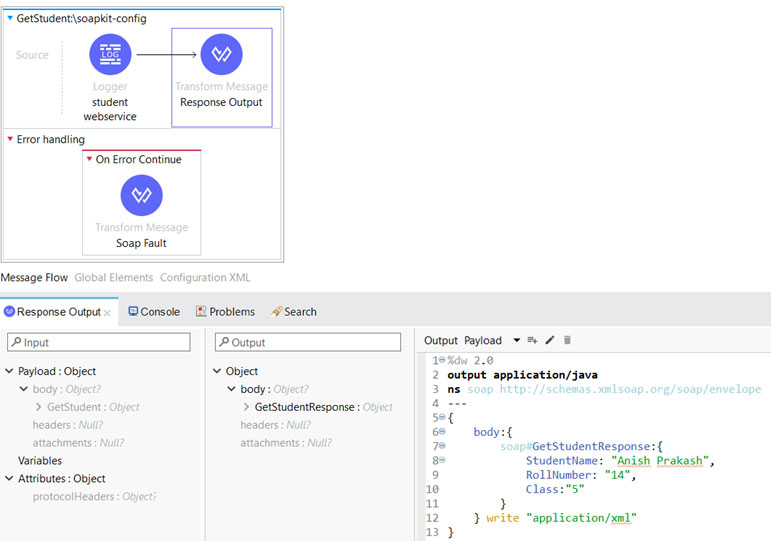
Task: Collapse the Payload : Object input node
Action: coord(9,371)
